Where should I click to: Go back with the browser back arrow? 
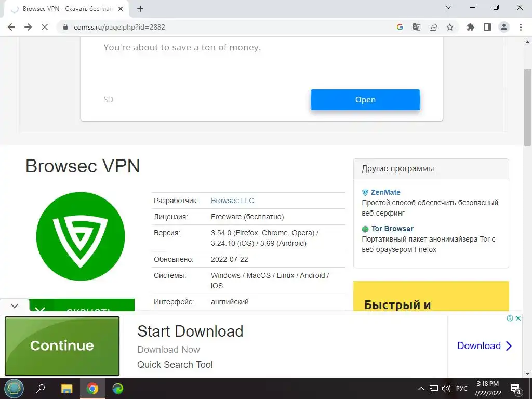pos(11,27)
